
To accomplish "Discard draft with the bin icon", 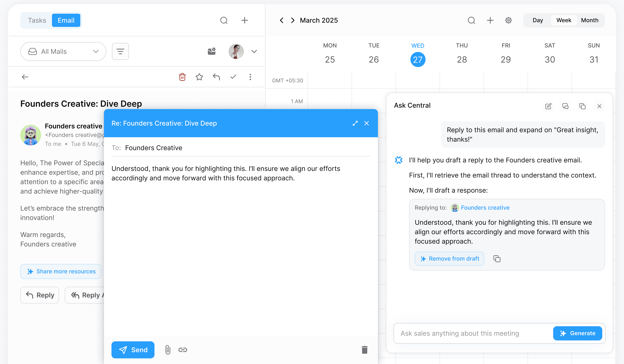I will 365,350.
